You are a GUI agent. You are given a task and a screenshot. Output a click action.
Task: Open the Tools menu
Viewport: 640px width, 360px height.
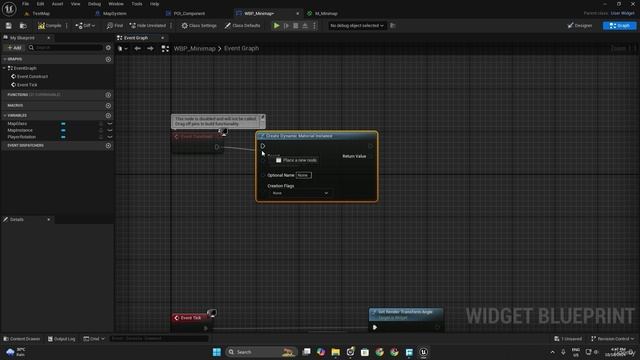(137, 4)
